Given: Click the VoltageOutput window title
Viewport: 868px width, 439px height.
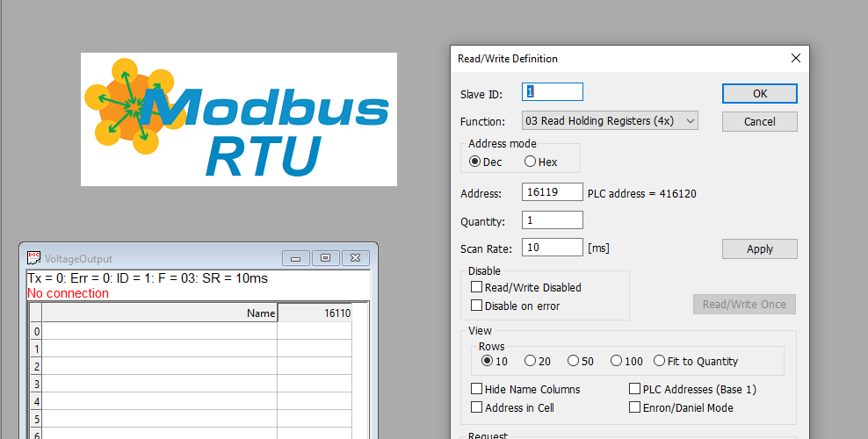Looking at the screenshot, I should [x=78, y=259].
